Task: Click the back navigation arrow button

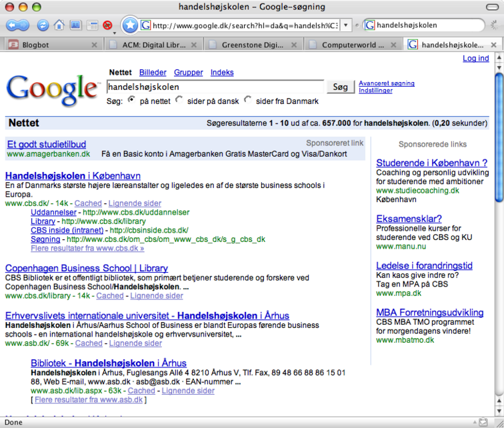Action: [13, 25]
